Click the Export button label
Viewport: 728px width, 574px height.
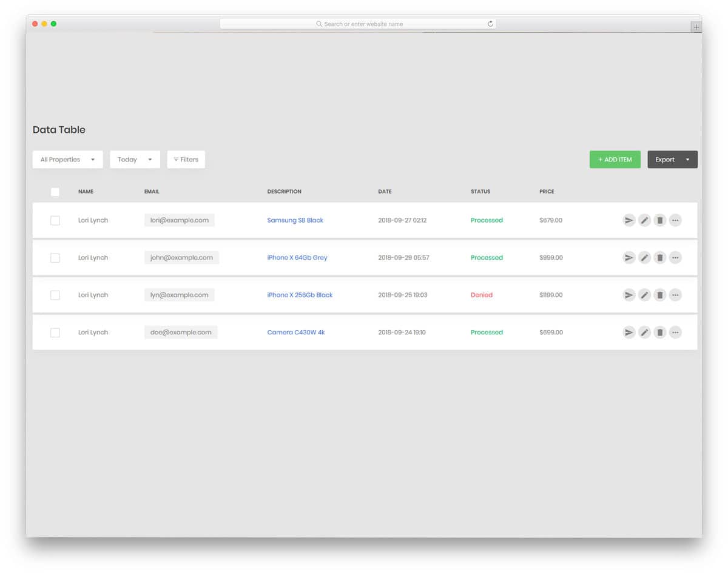665,160
